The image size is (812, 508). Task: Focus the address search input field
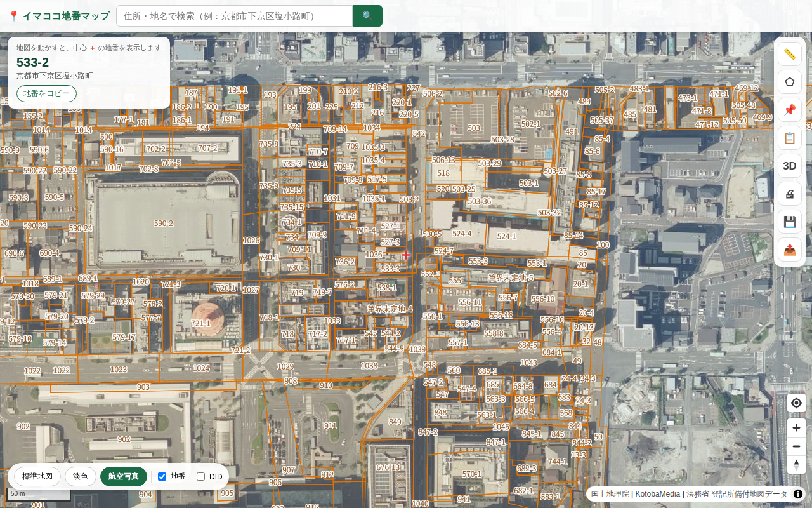pyautogui.click(x=234, y=16)
